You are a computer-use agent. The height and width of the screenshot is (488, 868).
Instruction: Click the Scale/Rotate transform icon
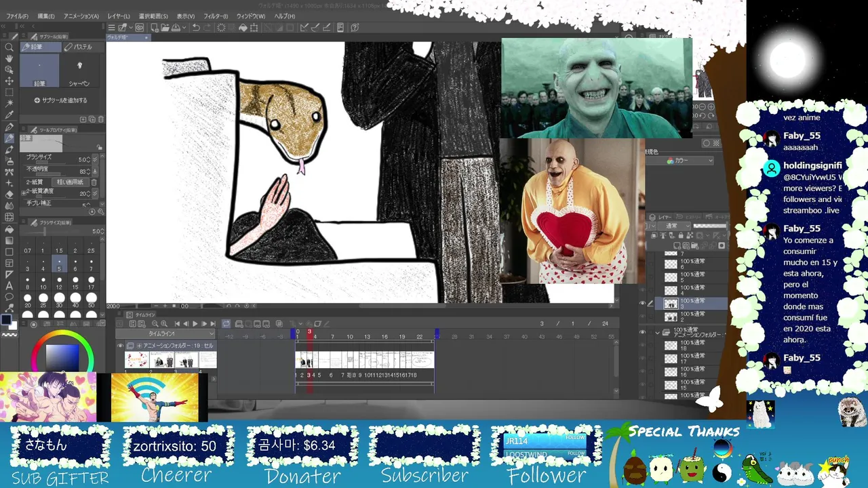click(x=254, y=28)
